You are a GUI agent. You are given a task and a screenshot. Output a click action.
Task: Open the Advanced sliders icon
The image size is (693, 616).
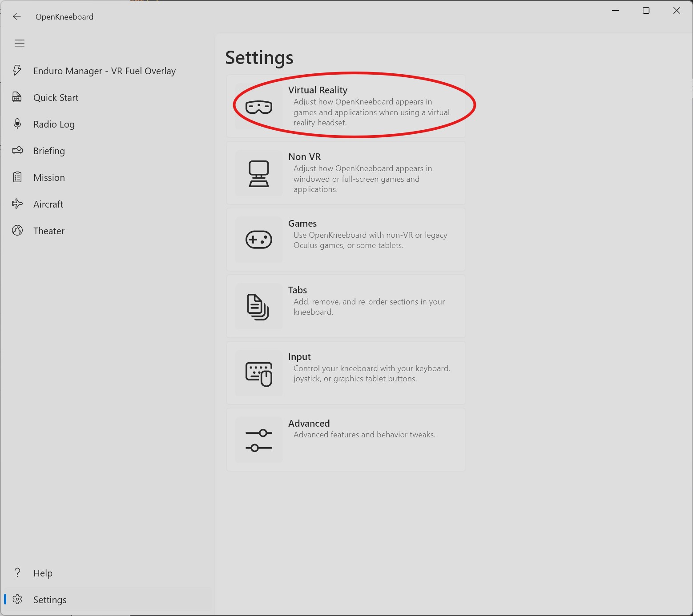tap(259, 440)
